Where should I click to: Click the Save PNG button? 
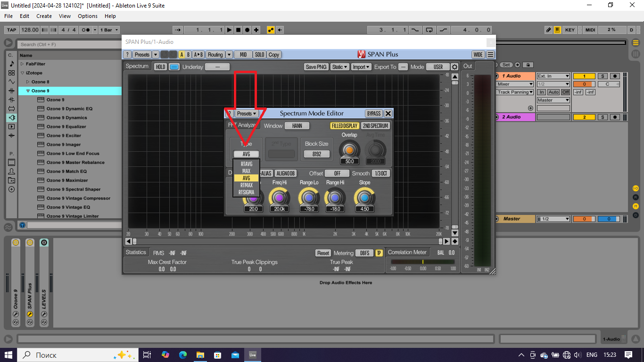[316, 67]
